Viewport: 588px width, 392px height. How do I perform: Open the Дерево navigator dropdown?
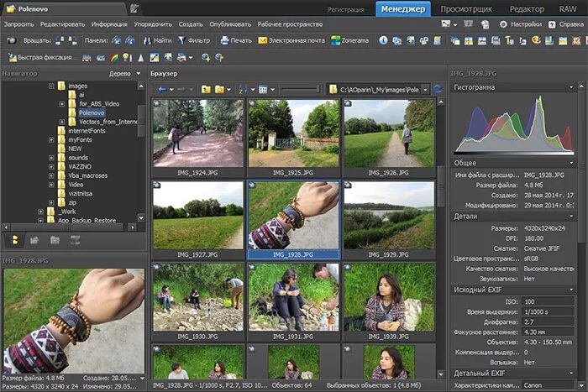pyautogui.click(x=125, y=74)
